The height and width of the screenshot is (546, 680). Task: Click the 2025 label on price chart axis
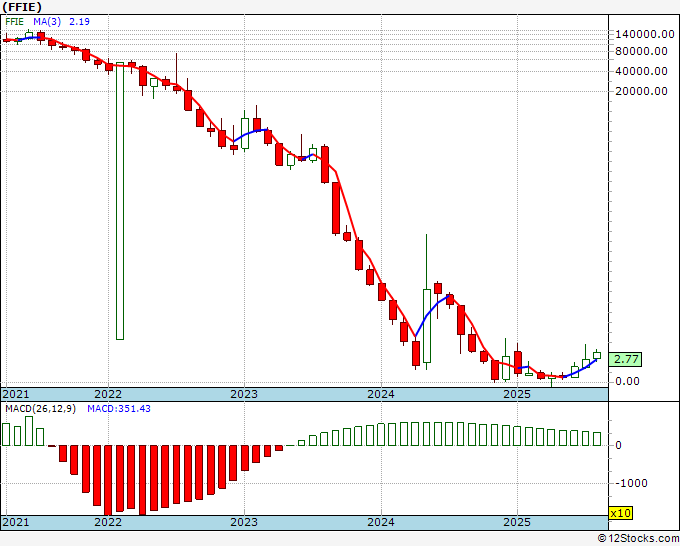517,394
